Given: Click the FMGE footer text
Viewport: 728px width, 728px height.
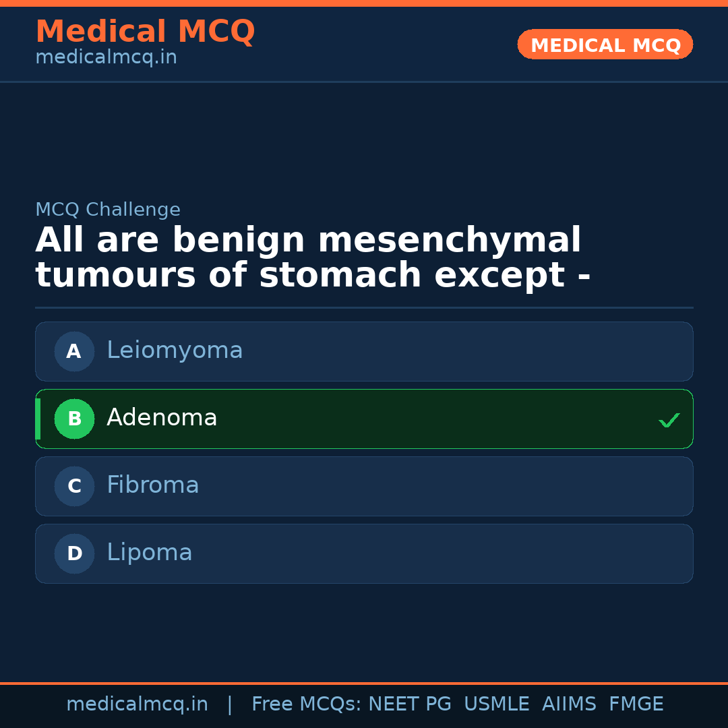Looking at the screenshot, I should [x=636, y=704].
